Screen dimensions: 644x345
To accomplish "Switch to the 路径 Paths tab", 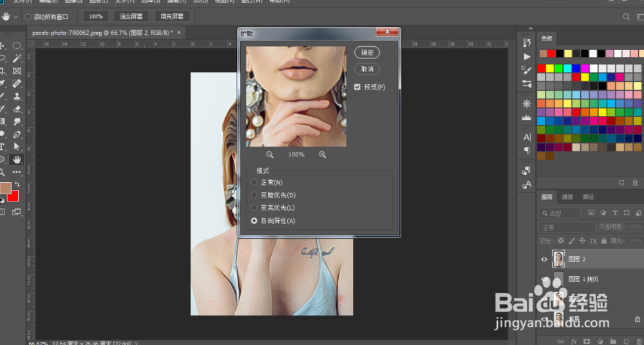I will pyautogui.click(x=588, y=197).
